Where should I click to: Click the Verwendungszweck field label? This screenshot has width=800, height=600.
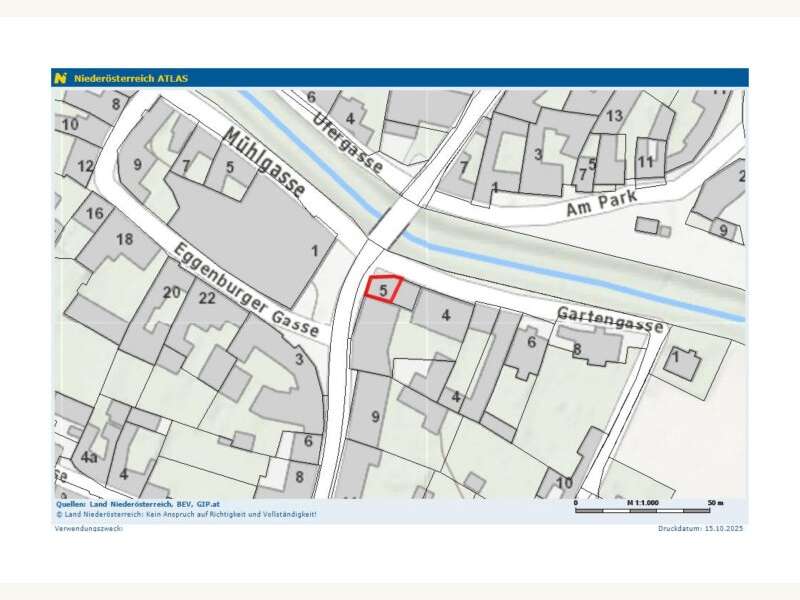tap(89, 527)
